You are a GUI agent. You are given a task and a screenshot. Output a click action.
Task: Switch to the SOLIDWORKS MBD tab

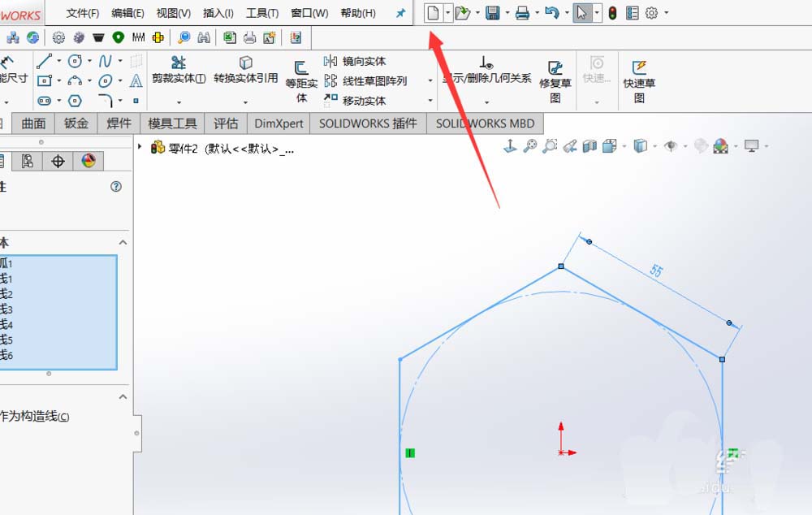pyautogui.click(x=486, y=123)
